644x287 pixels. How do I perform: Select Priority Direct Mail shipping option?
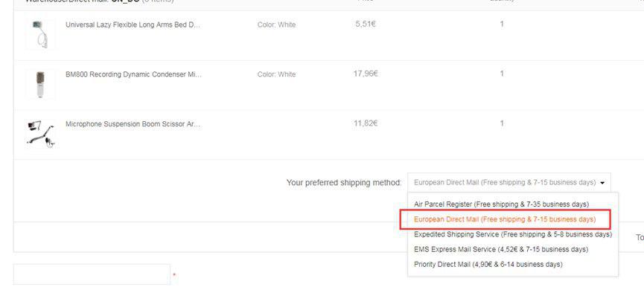(x=488, y=265)
